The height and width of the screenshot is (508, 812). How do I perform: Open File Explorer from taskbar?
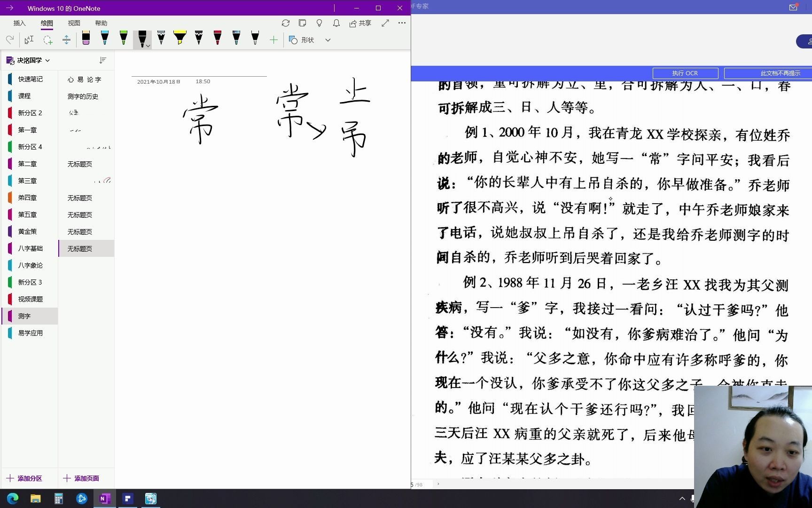pyautogui.click(x=36, y=499)
